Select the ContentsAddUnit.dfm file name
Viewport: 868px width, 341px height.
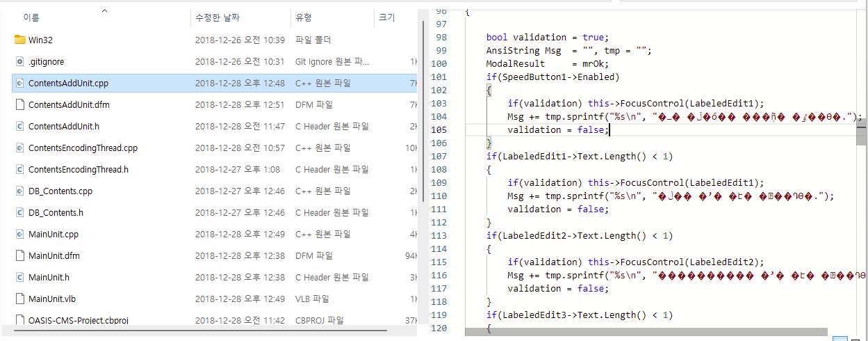[69, 104]
